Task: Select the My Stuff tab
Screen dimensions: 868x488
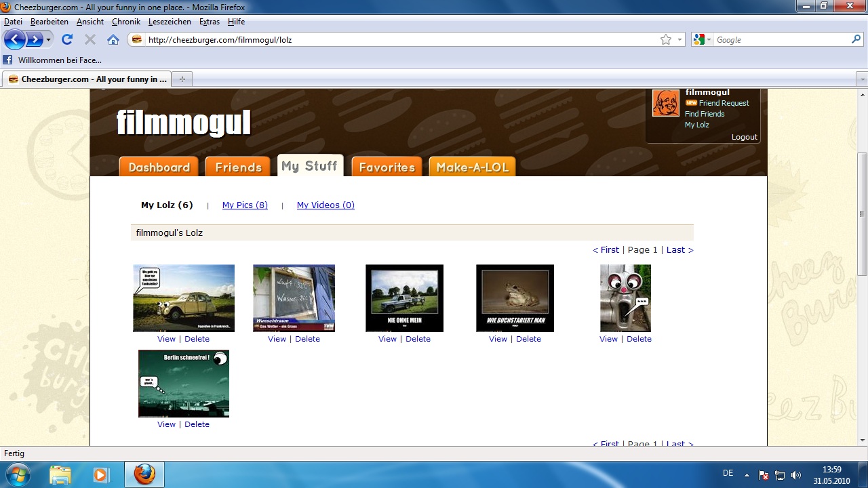Action: [310, 165]
